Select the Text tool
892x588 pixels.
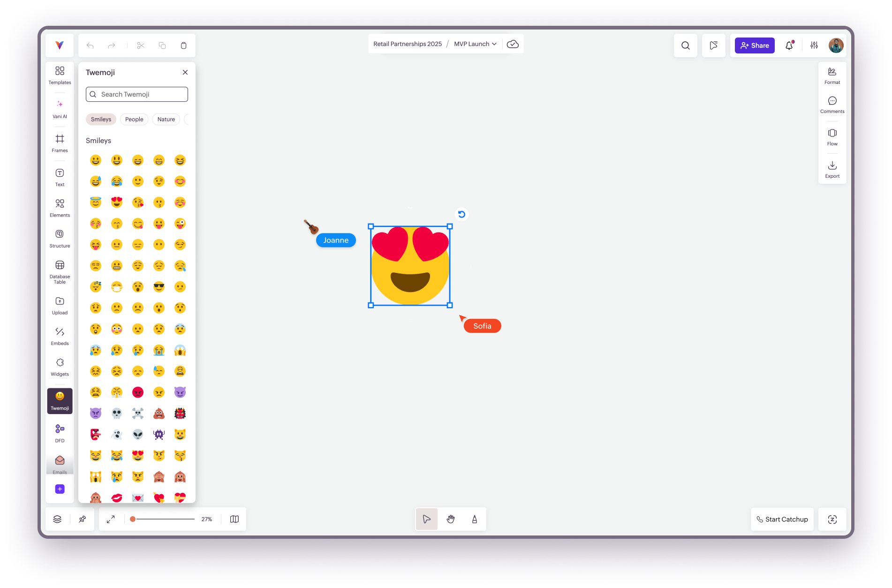coord(60,178)
